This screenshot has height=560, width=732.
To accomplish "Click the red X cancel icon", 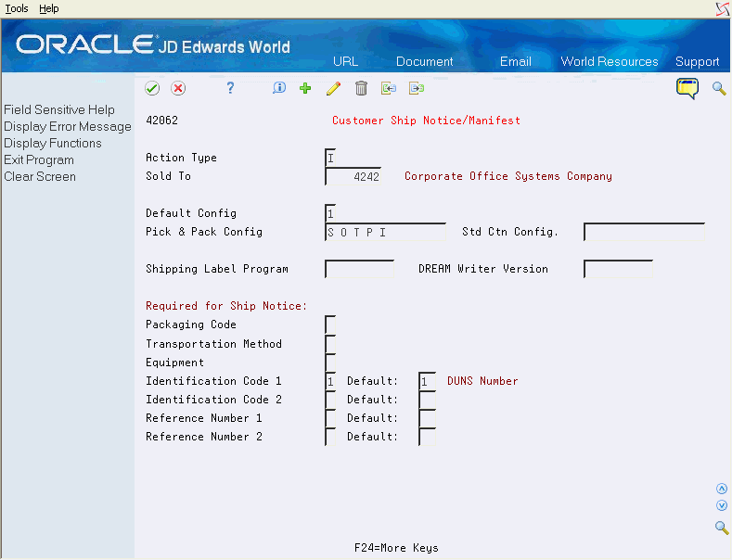I will coord(178,88).
